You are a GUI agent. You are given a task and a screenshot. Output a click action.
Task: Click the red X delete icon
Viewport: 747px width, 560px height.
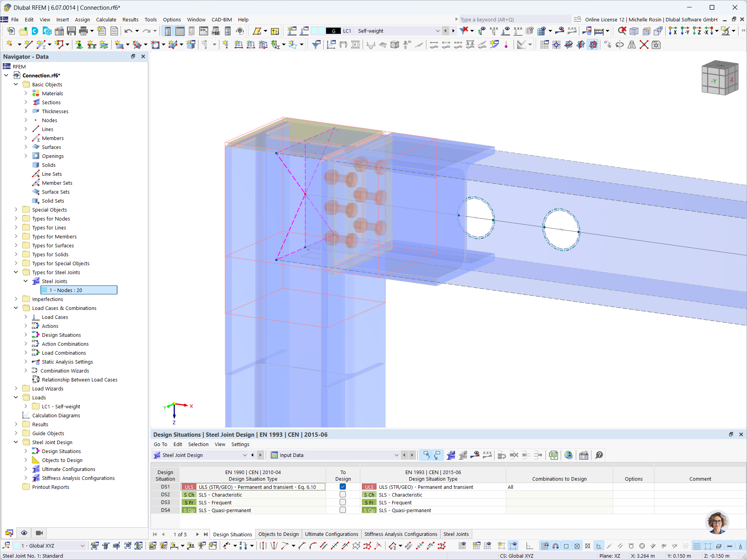point(644,45)
